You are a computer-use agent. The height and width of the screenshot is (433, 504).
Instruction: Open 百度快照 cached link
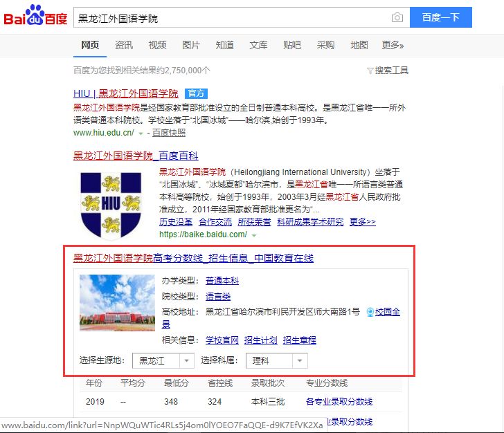point(169,133)
